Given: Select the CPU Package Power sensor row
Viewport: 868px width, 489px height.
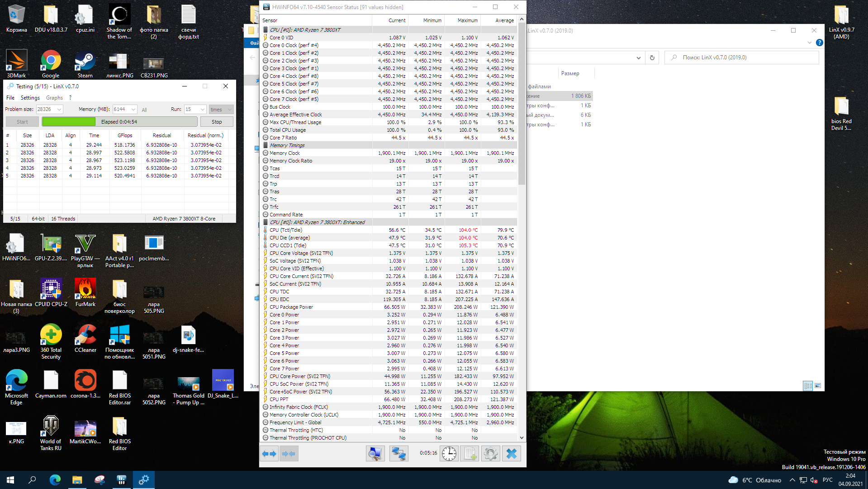Looking at the screenshot, I should pyautogui.click(x=389, y=307).
